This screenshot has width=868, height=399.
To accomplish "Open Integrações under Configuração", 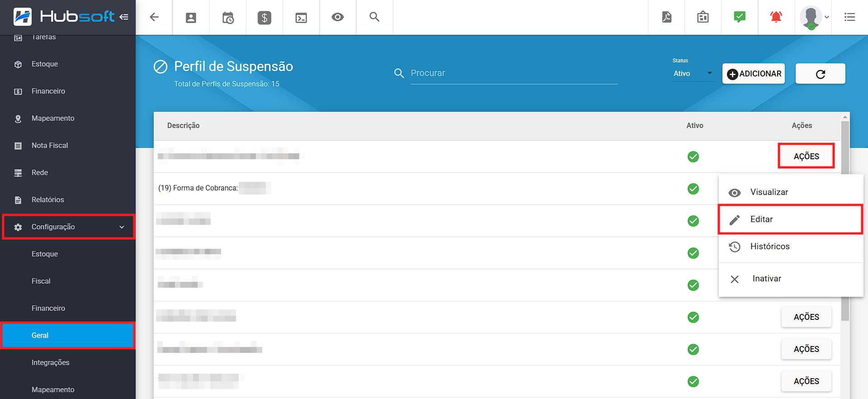I will 68,362.
